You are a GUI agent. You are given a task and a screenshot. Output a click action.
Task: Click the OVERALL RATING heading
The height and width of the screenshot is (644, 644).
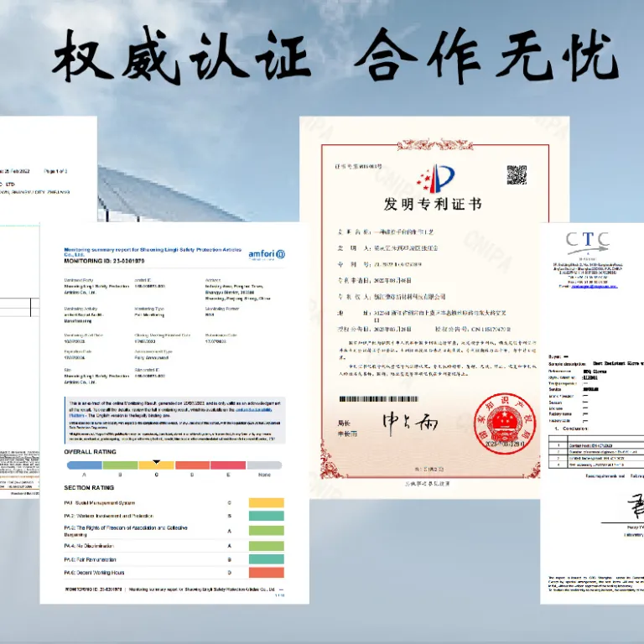pyautogui.click(x=90, y=452)
